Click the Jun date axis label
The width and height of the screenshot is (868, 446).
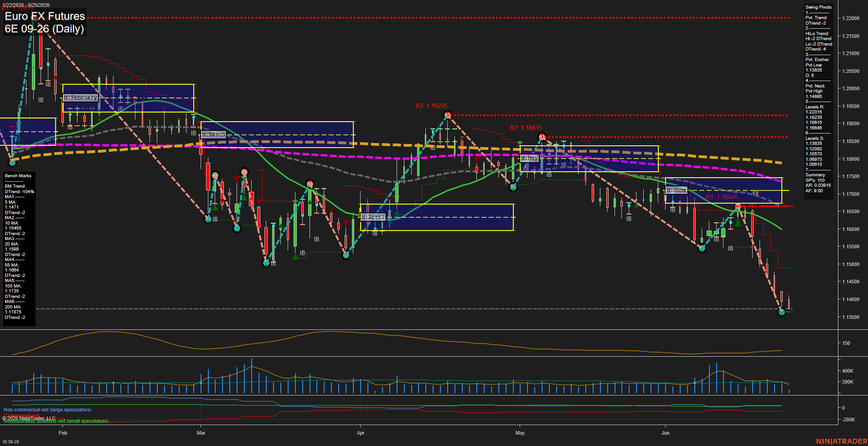pyautogui.click(x=666, y=433)
